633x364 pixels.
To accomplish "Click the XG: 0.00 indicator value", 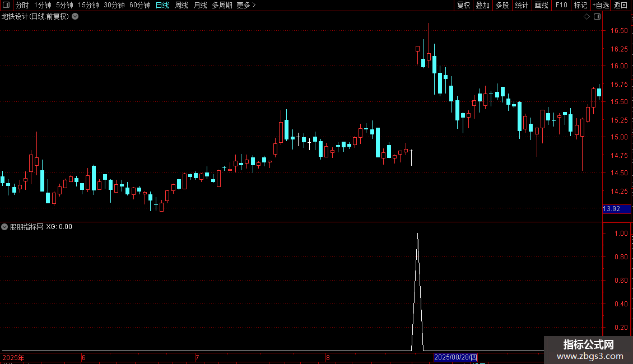I will (x=59, y=227).
